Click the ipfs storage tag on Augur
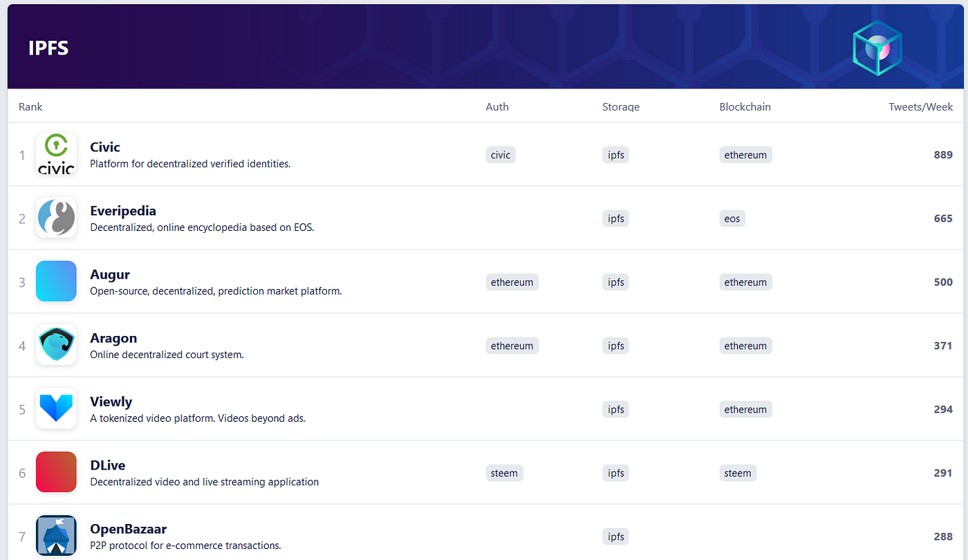This screenshot has height=560, width=968. pos(615,282)
